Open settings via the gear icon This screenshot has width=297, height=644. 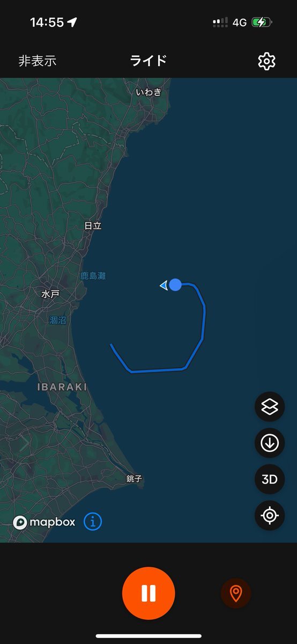point(266,61)
